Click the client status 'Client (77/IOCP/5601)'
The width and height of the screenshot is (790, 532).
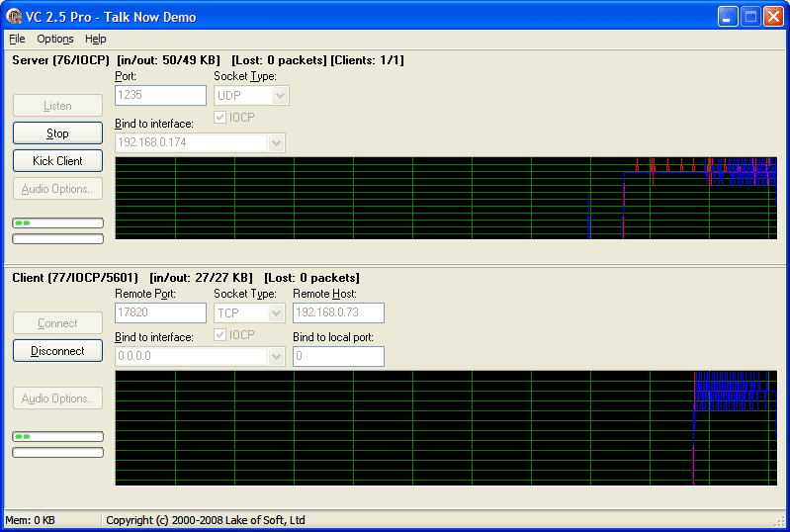[75, 278]
